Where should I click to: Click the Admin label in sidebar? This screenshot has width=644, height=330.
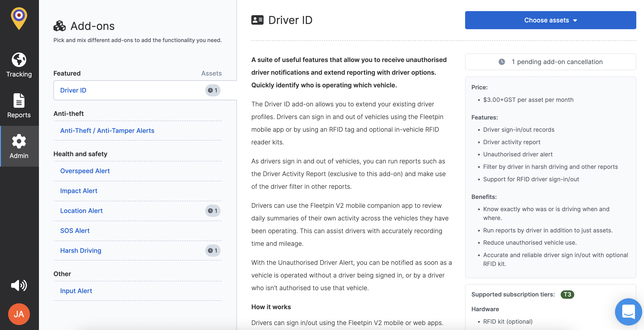19,156
